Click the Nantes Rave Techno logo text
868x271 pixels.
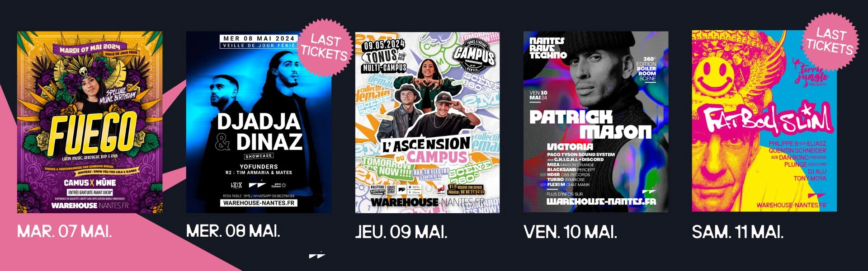click(x=548, y=48)
